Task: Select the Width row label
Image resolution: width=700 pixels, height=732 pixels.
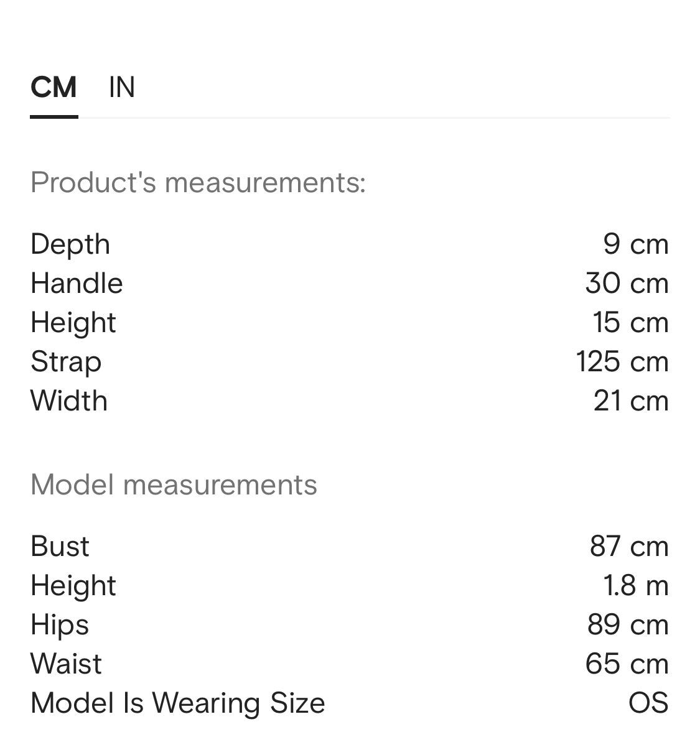Action: (69, 401)
